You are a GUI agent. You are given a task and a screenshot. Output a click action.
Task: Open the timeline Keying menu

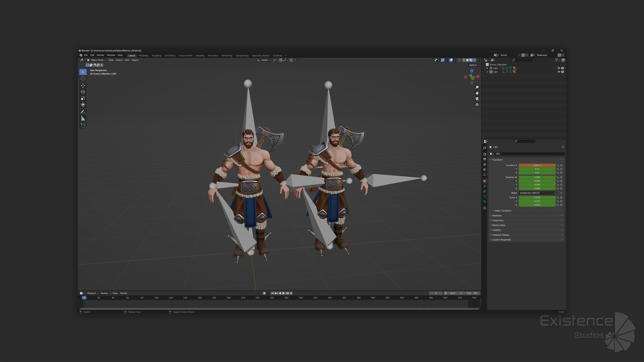105,293
